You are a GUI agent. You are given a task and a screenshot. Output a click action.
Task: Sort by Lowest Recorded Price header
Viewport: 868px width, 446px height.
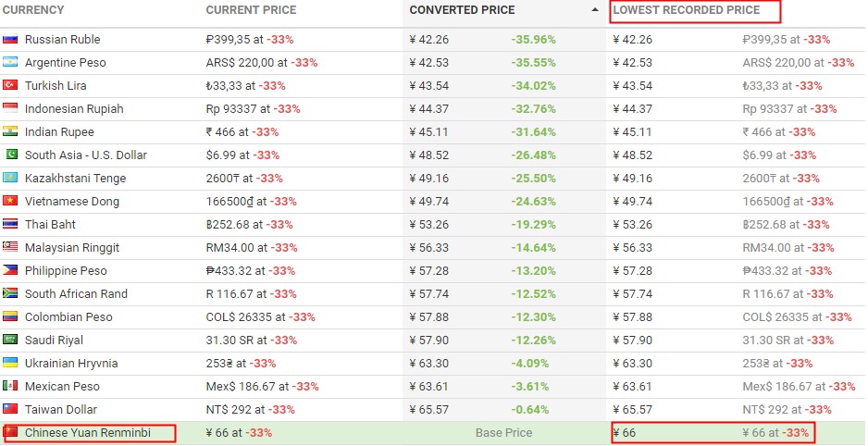coord(686,10)
